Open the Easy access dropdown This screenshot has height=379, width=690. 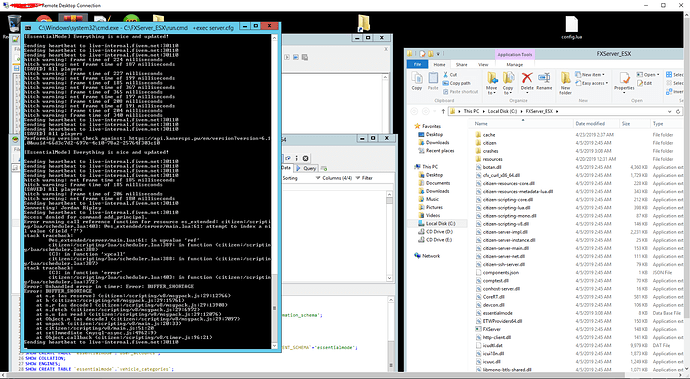[593, 83]
